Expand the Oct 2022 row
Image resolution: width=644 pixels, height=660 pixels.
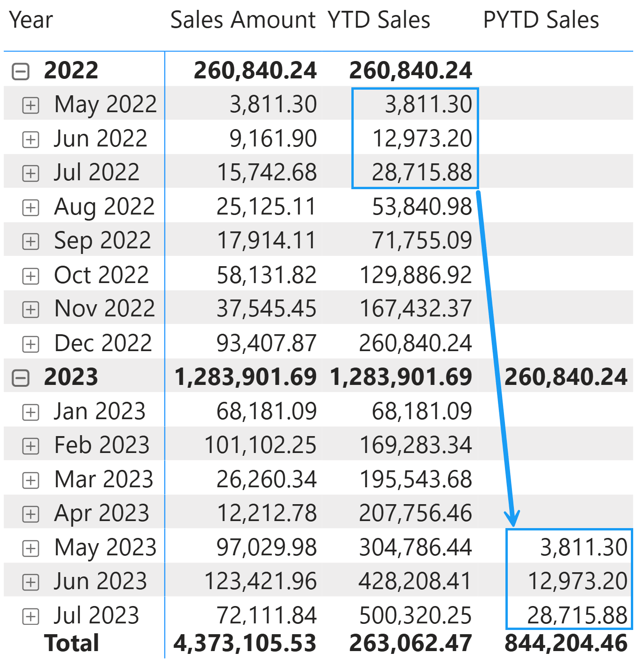31,276
